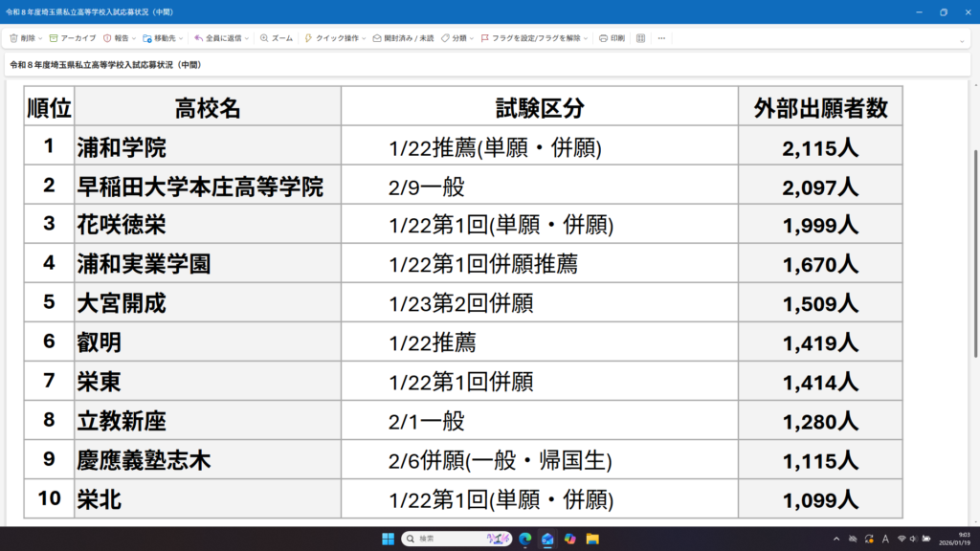The image size is (980, 551).
Task: Open the more options (…) toolbar menu
Action: pyautogui.click(x=661, y=38)
